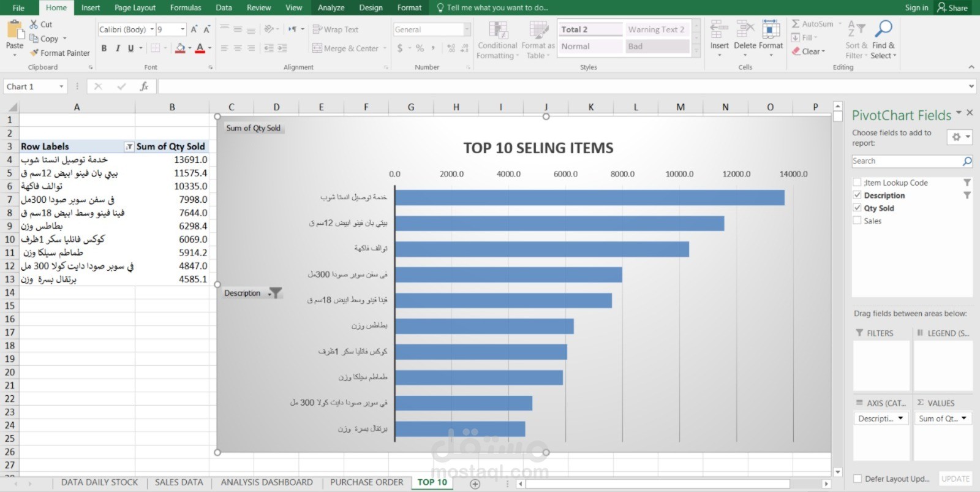This screenshot has width=980, height=492.
Task: Enable Defer Layout Update checkbox
Action: 858,479
